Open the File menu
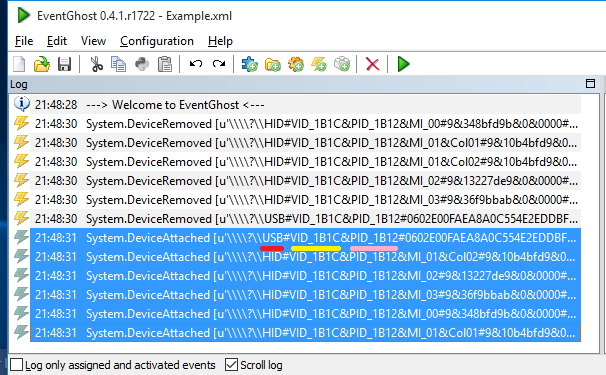Image resolution: width=606 pixels, height=375 pixels. pyautogui.click(x=24, y=41)
